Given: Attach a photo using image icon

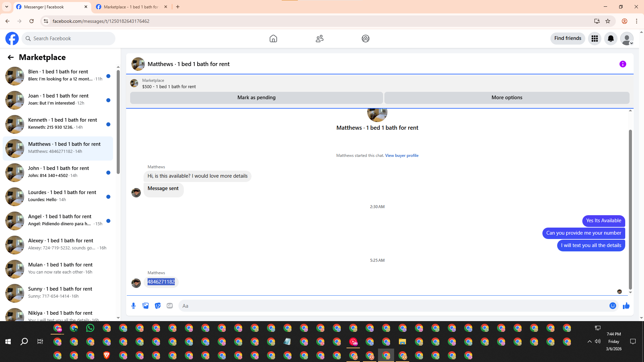Looking at the screenshot, I should coord(146,306).
